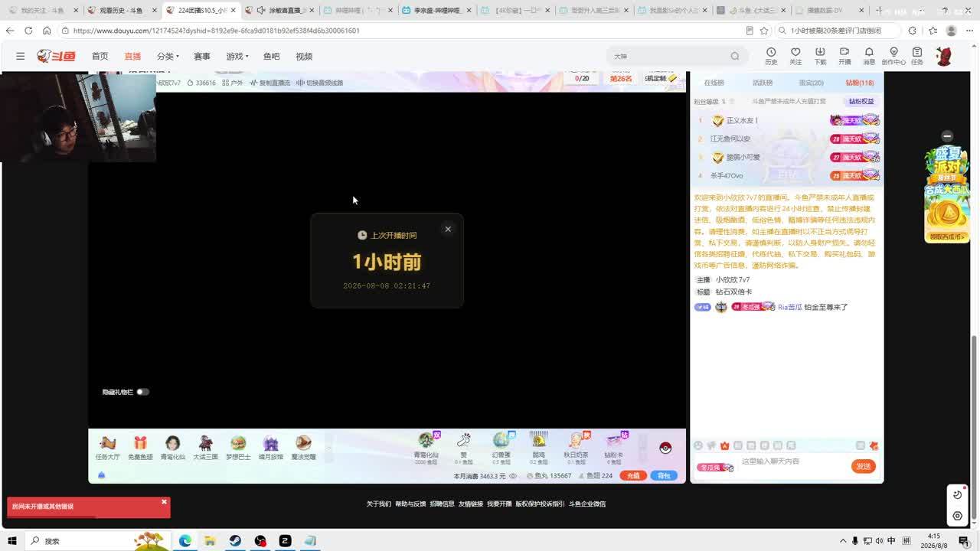The width and height of the screenshot is (980, 551).
Task: Open Microsoft Edge from the taskbar
Action: (185, 541)
